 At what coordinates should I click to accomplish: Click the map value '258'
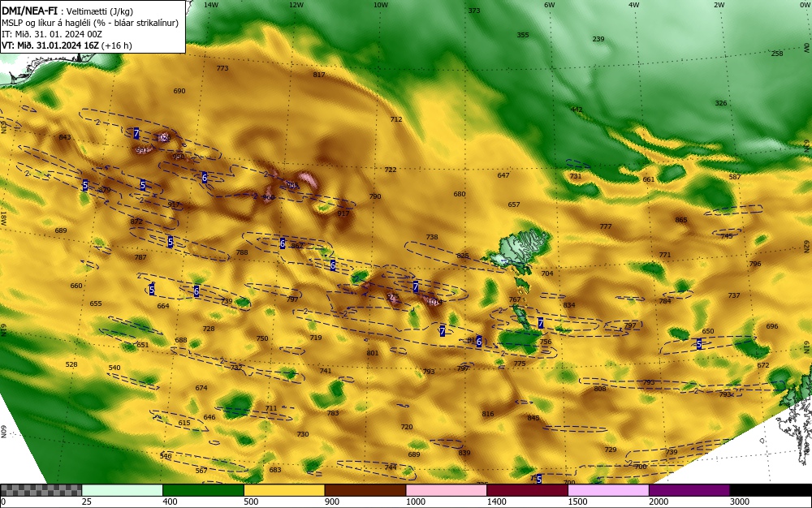tap(777, 54)
